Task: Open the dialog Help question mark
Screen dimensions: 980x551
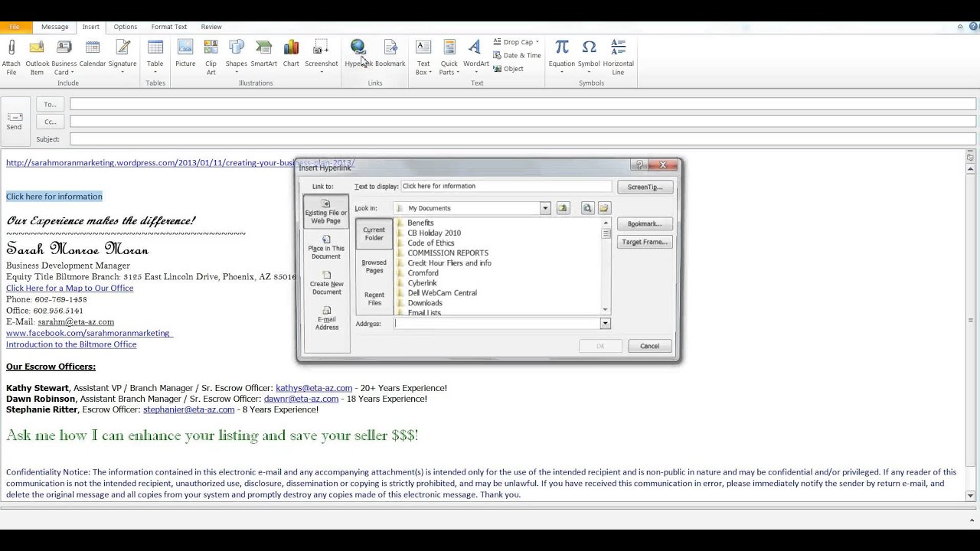Action: 639,165
